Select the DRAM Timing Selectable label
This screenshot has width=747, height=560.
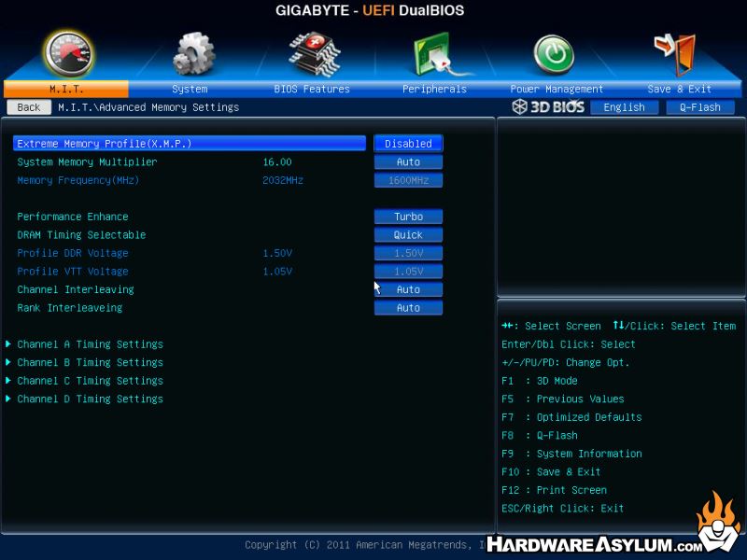[x=81, y=235]
